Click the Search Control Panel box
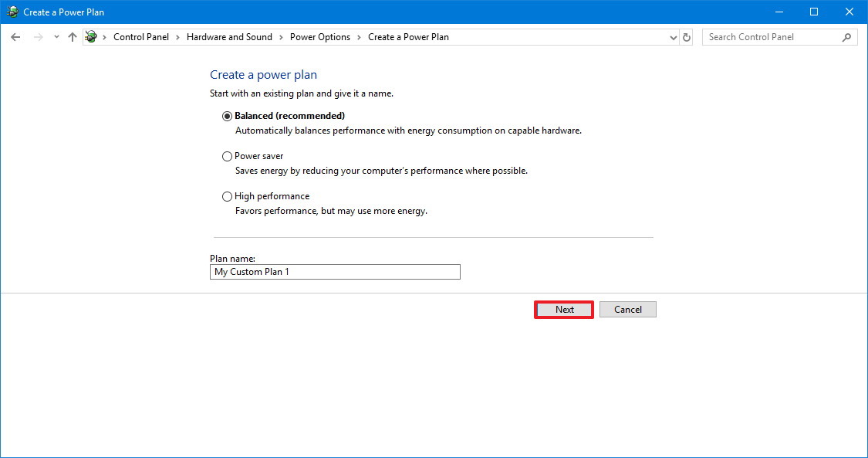 (772, 36)
